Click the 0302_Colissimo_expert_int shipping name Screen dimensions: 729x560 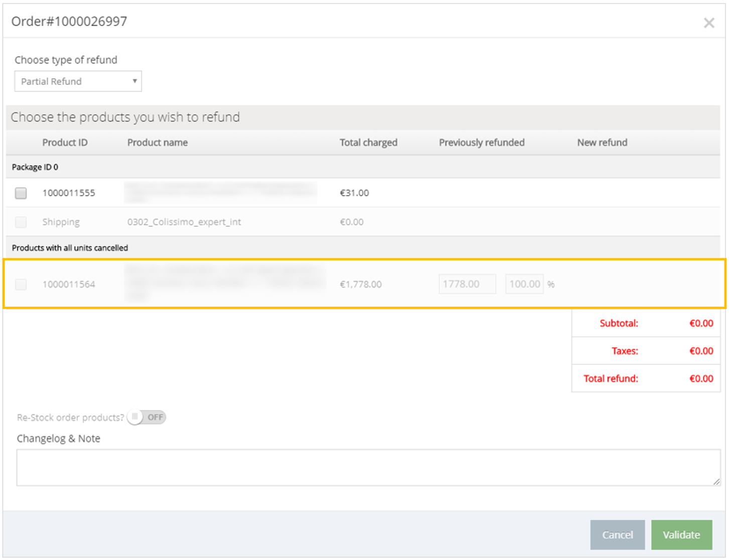click(184, 222)
